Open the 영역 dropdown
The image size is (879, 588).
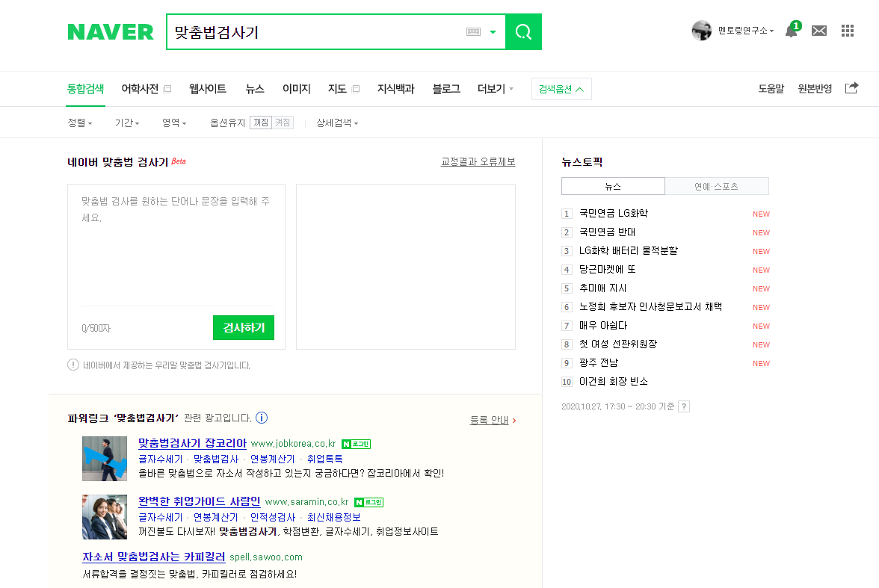click(173, 123)
